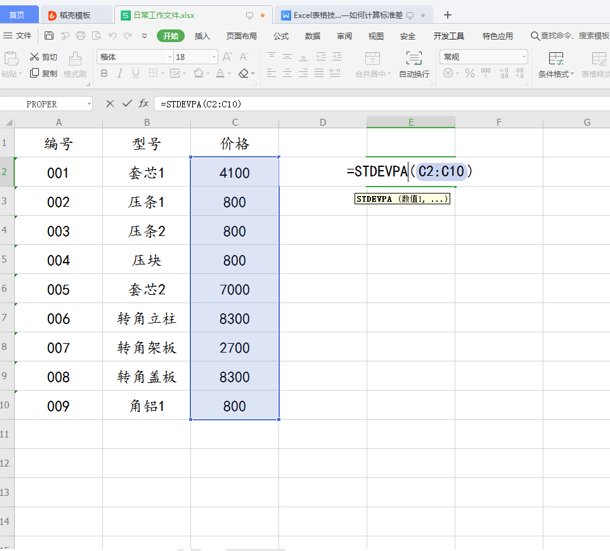Click the increase decimal icon
The width and height of the screenshot is (610, 551).
pos(504,73)
